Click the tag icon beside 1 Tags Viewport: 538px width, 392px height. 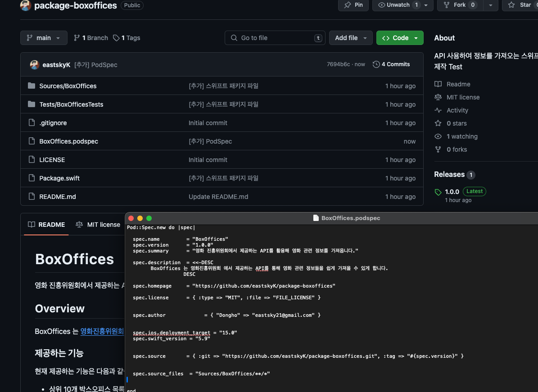click(116, 38)
